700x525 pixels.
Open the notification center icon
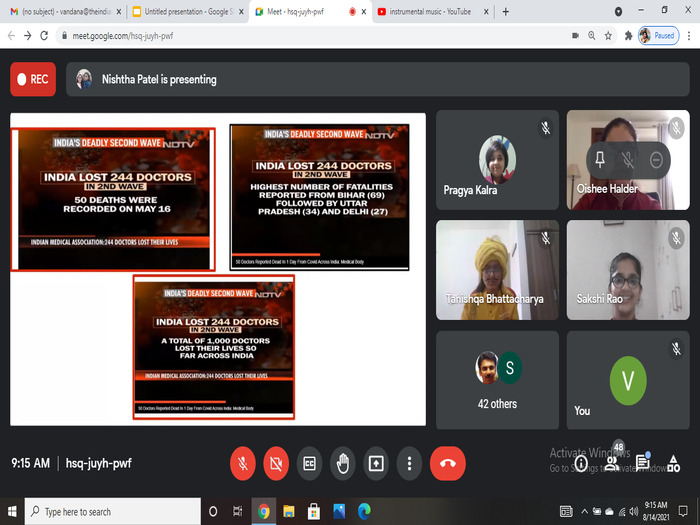pos(683,512)
